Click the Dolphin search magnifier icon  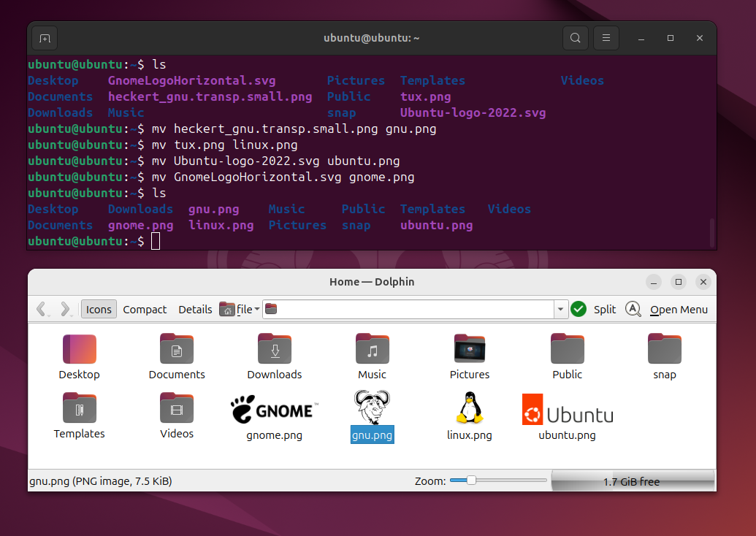coord(633,309)
